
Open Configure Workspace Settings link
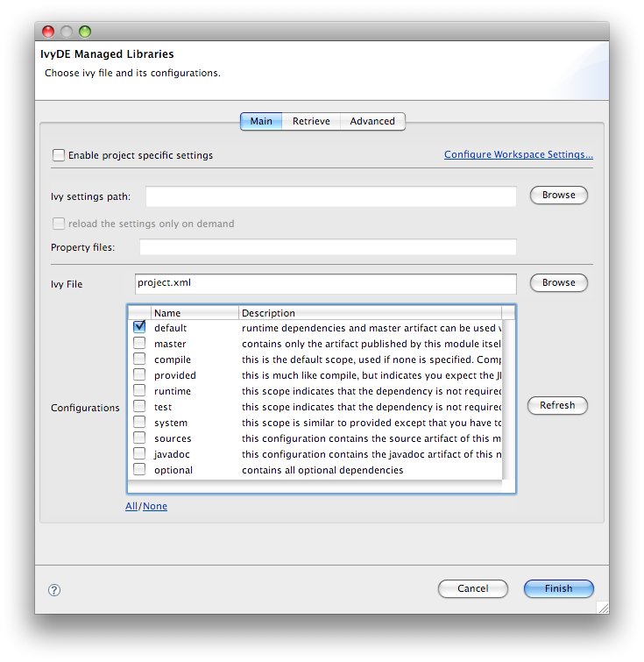(518, 155)
